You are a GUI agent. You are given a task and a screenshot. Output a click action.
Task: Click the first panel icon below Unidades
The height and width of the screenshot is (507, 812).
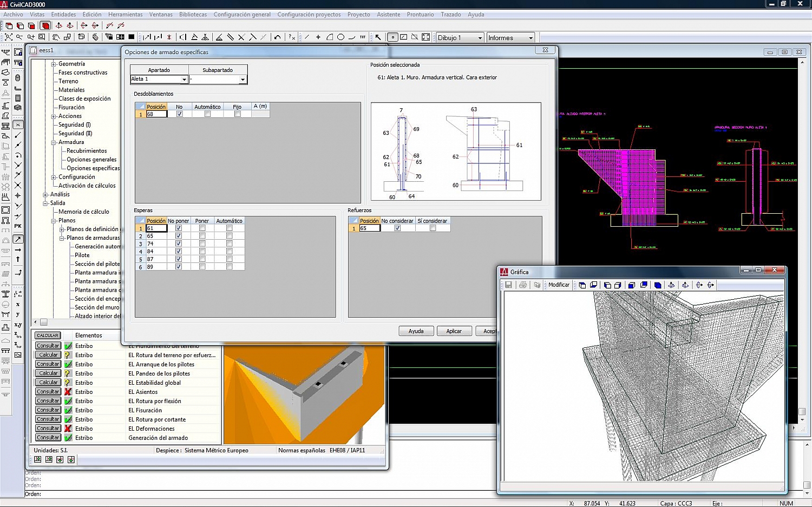coord(38,459)
